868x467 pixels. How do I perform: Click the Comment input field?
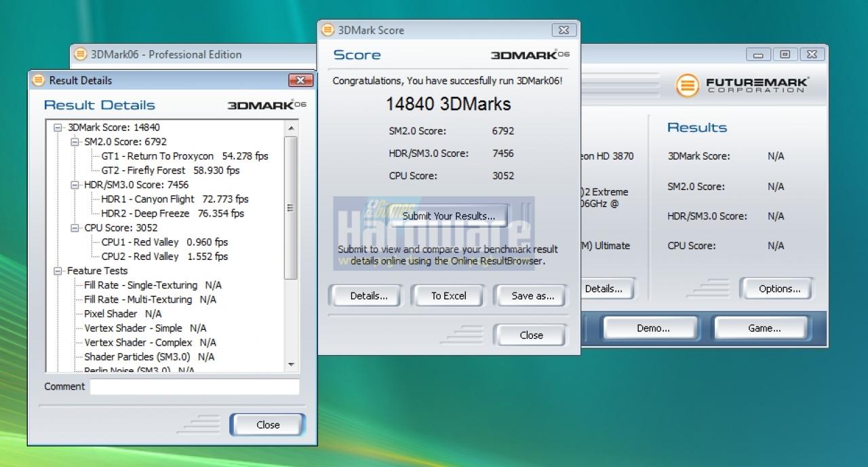click(195, 387)
